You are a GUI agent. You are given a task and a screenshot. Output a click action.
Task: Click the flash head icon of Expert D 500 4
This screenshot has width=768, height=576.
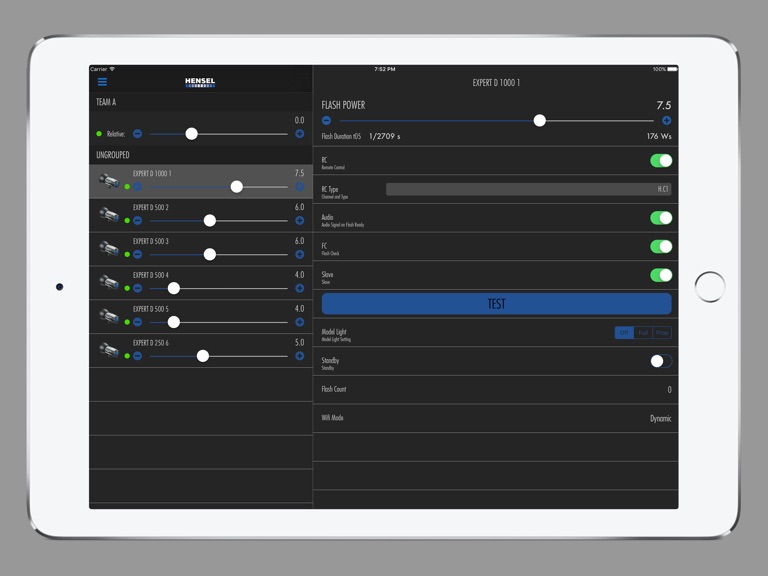tap(109, 283)
